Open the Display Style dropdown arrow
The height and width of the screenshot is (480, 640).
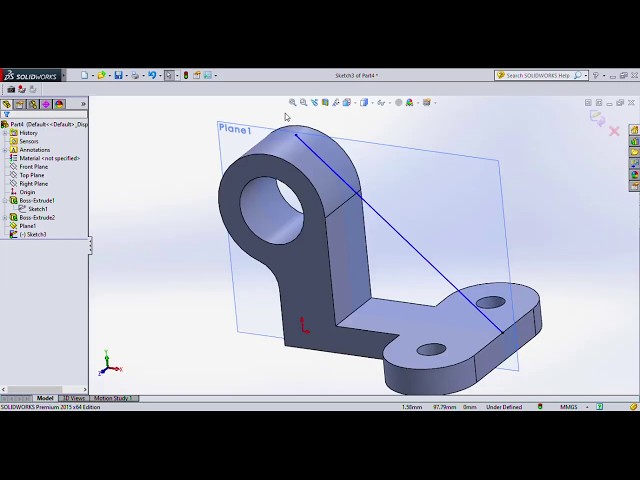click(x=372, y=103)
